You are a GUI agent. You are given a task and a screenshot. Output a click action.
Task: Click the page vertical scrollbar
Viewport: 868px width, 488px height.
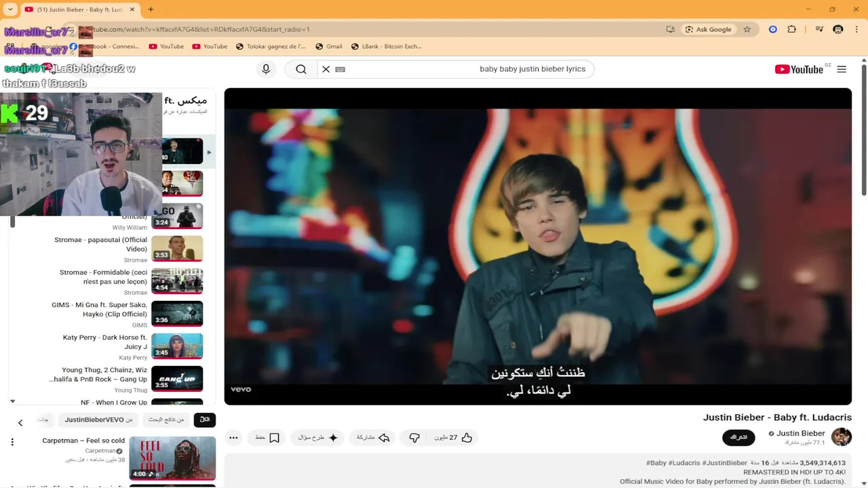(863, 129)
